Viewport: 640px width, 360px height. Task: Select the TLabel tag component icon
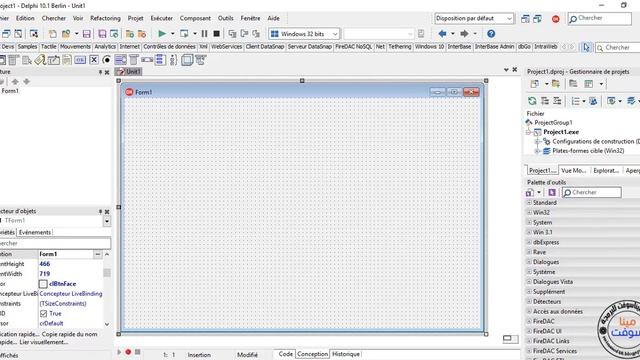[x=40, y=60]
